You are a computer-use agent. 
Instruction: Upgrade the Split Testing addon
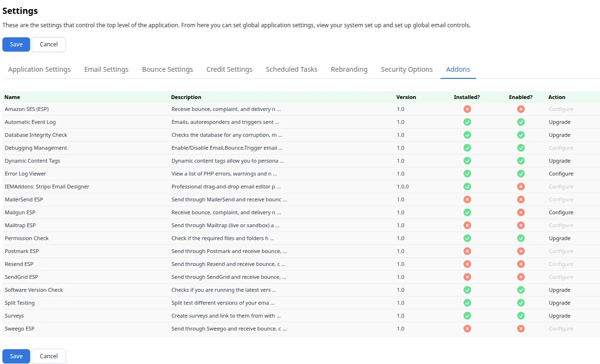tap(559, 303)
